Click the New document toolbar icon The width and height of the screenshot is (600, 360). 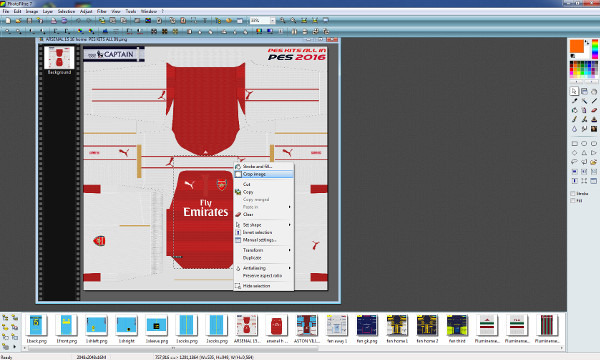8,21
